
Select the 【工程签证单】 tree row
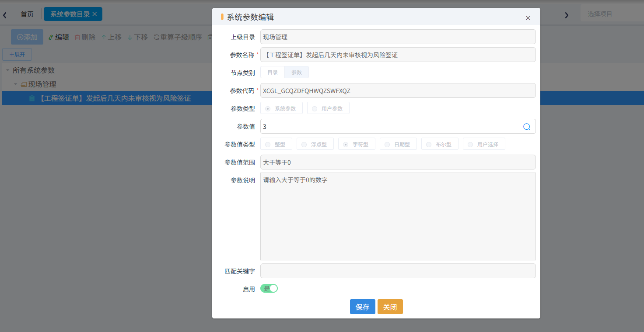[107, 98]
